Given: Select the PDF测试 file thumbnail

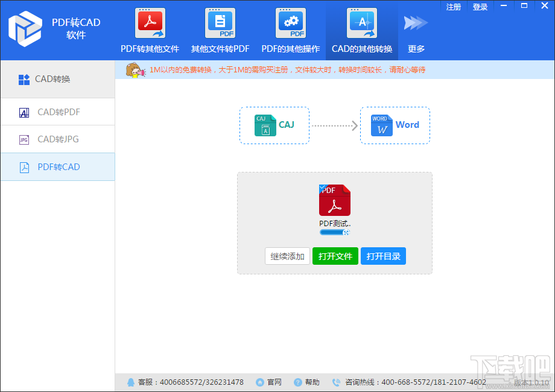Looking at the screenshot, I should (335, 200).
